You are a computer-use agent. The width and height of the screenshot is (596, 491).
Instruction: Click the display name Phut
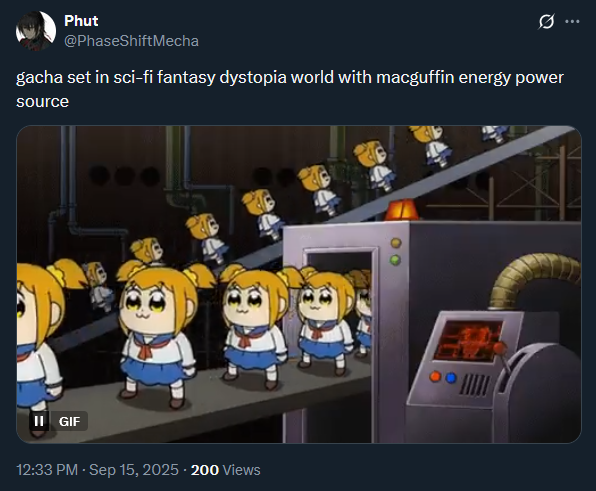coord(81,21)
